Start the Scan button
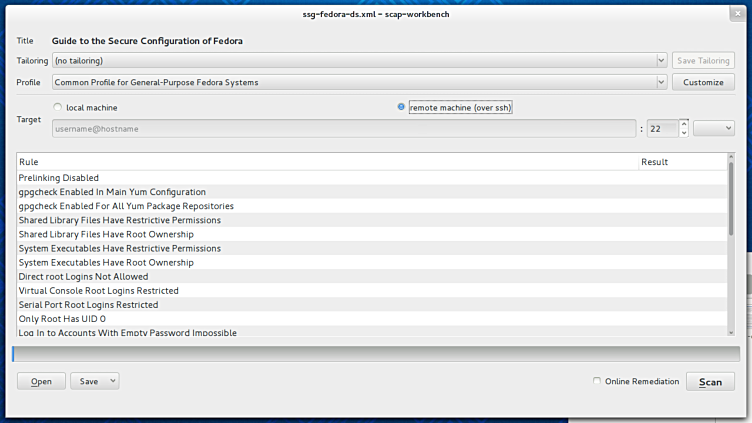 (x=710, y=382)
